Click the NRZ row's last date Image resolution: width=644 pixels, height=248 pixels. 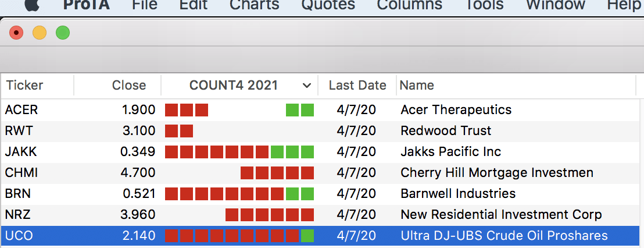pyautogui.click(x=356, y=215)
